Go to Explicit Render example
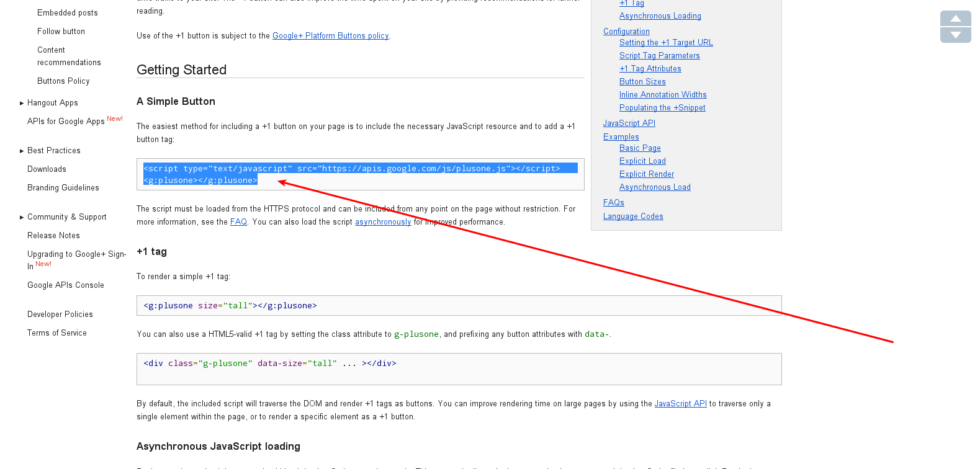This screenshot has height=469, width=980. (x=647, y=174)
